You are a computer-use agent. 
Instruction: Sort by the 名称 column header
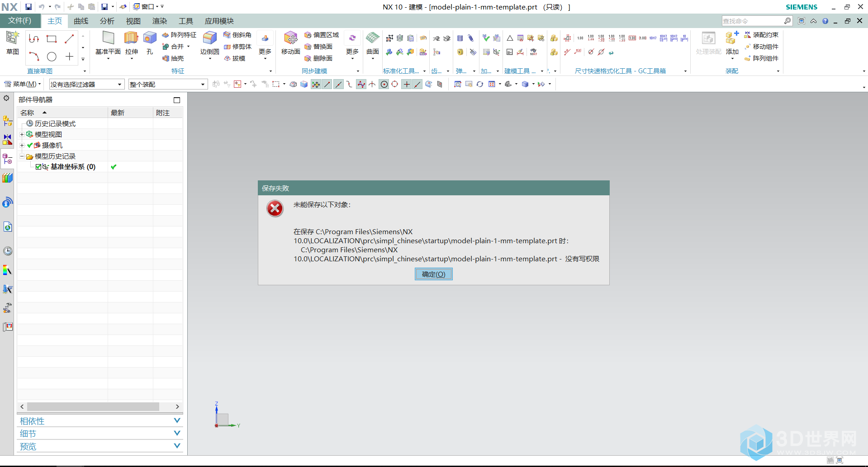click(62, 113)
